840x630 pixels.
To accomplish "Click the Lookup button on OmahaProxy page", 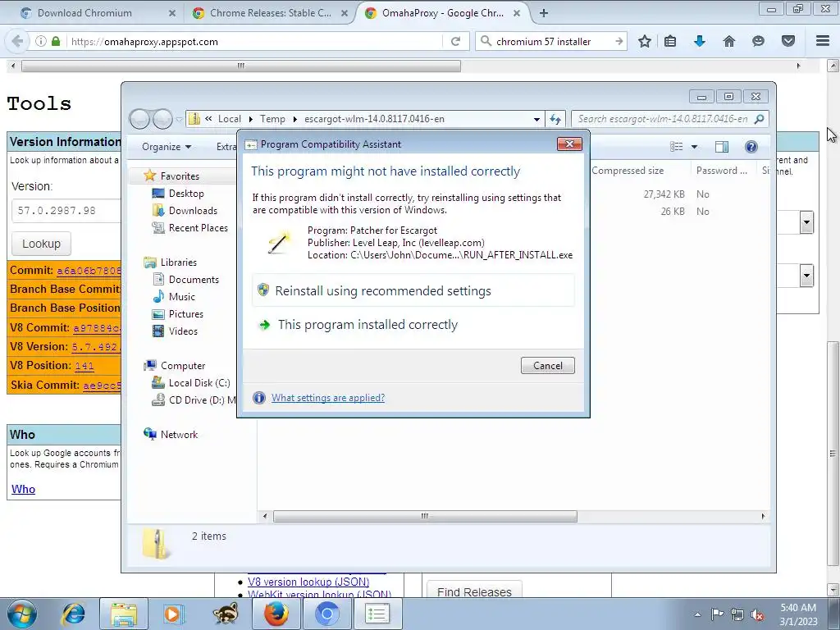I will click(x=41, y=244).
